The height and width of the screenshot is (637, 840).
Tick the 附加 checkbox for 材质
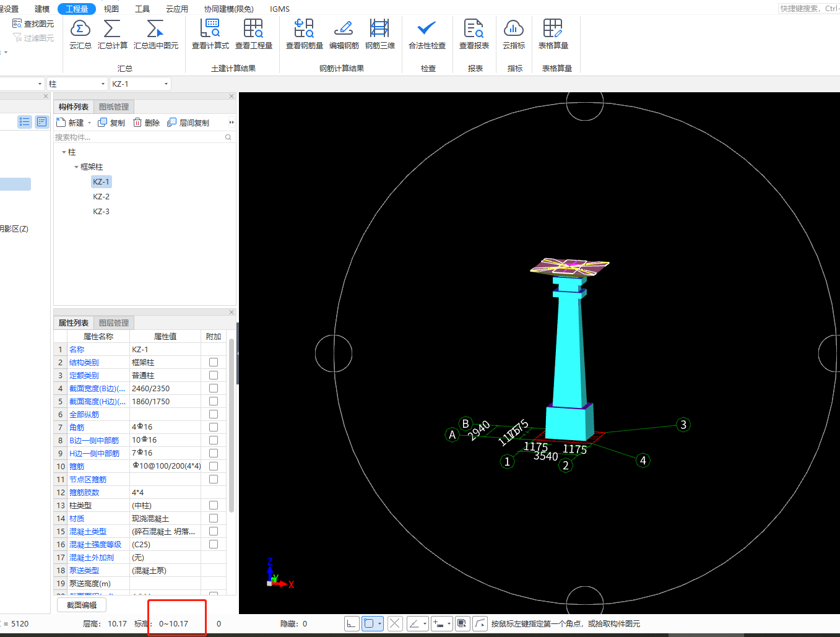click(x=214, y=518)
